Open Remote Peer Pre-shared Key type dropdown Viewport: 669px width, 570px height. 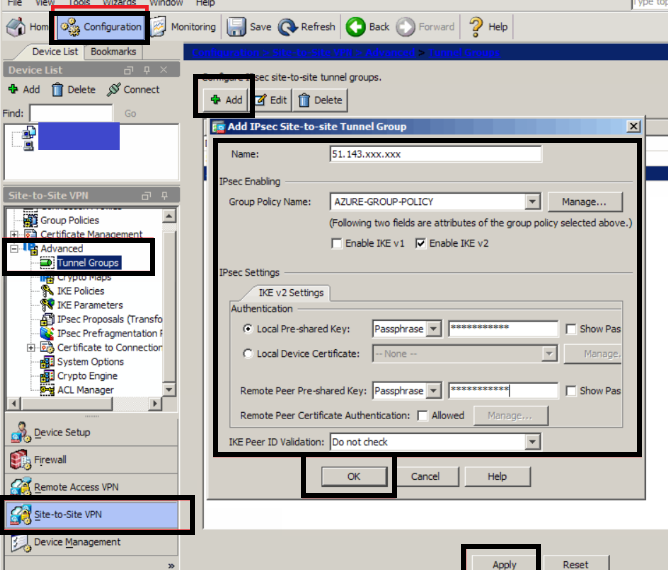[x=433, y=391]
